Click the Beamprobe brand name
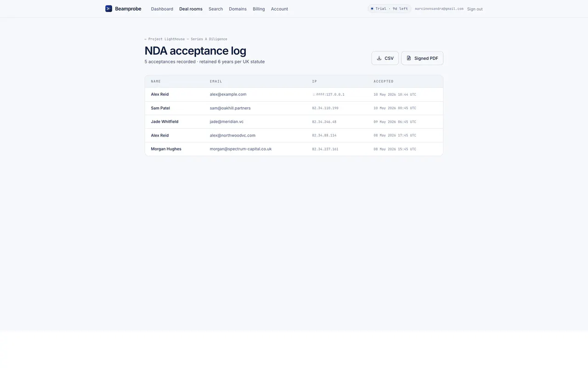Image resolution: width=588 pixels, height=368 pixels. click(128, 9)
